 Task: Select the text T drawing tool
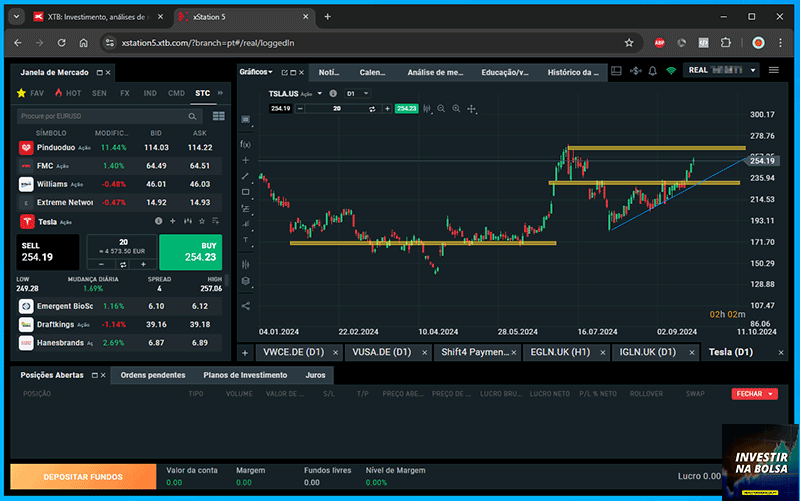click(x=245, y=240)
